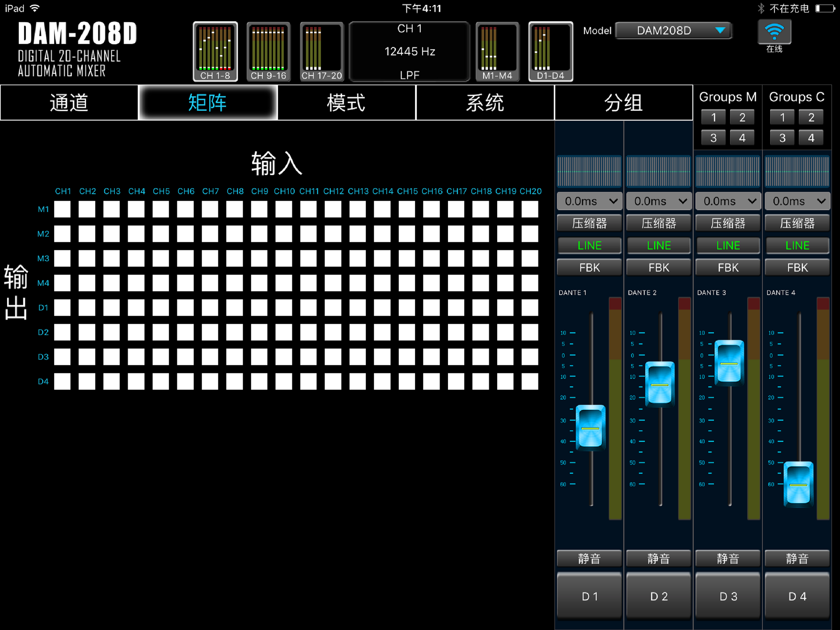Select Groups M button 2

coord(742,118)
